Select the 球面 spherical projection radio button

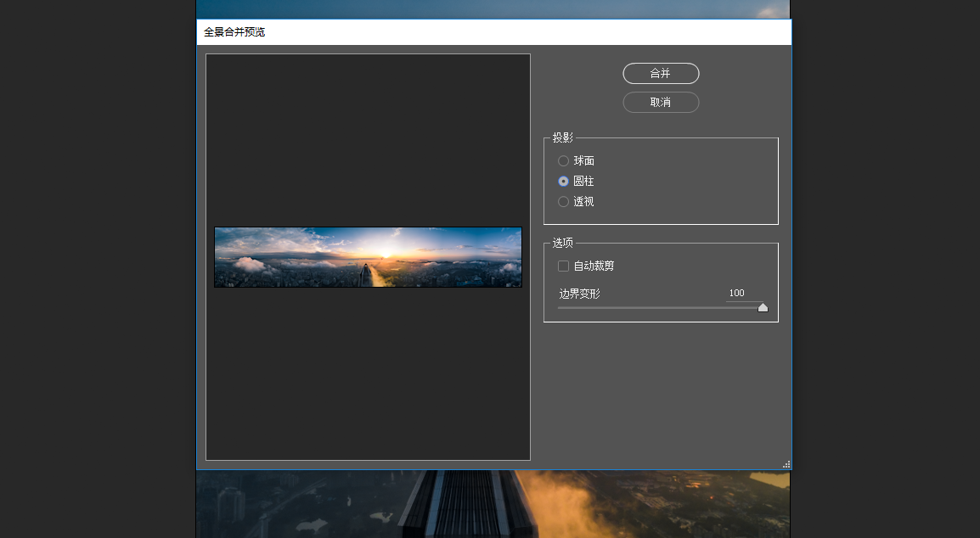pyautogui.click(x=563, y=161)
